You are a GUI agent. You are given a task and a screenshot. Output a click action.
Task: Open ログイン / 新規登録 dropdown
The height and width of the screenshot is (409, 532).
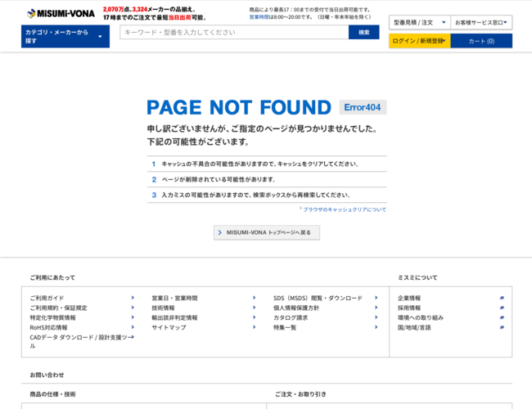click(x=420, y=41)
